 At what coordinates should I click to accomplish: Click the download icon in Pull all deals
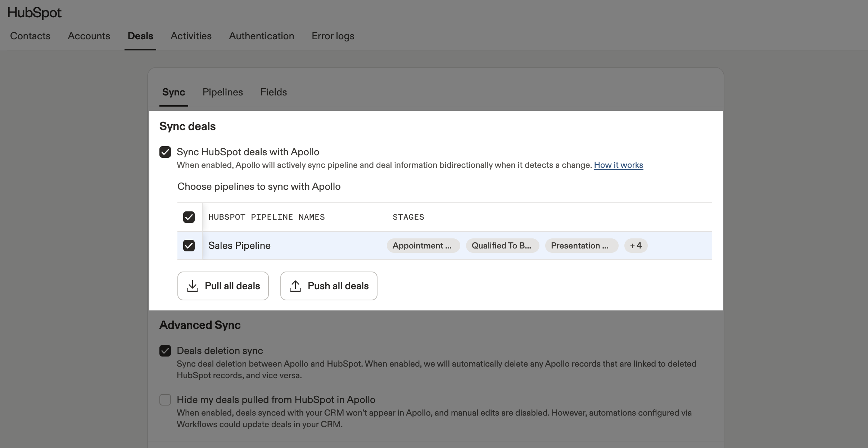(193, 286)
